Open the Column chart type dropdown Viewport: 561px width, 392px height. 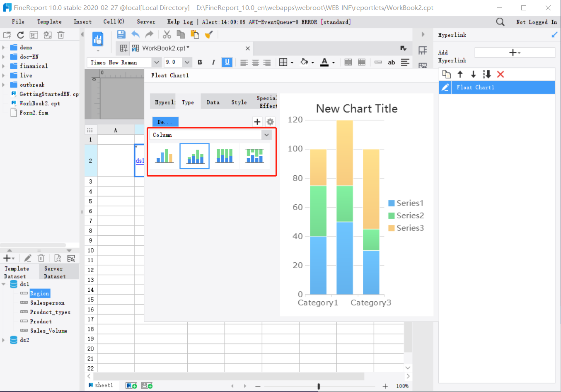click(266, 135)
